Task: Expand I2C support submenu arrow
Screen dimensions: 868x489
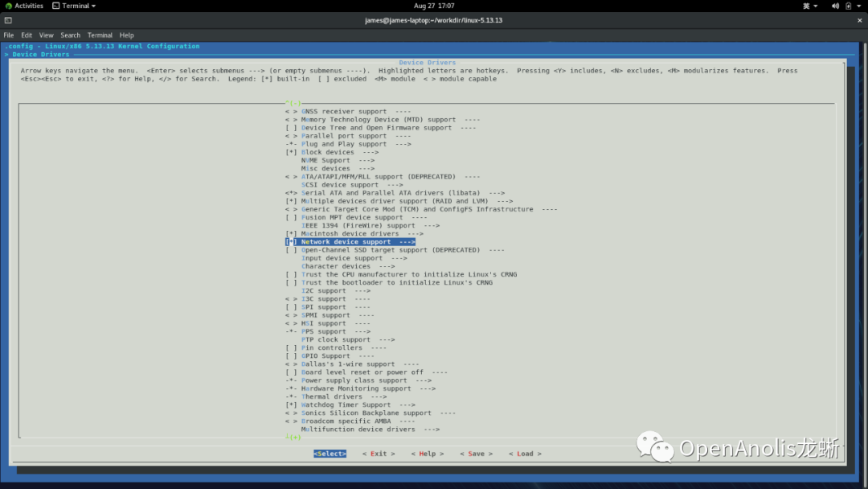Action: point(362,290)
